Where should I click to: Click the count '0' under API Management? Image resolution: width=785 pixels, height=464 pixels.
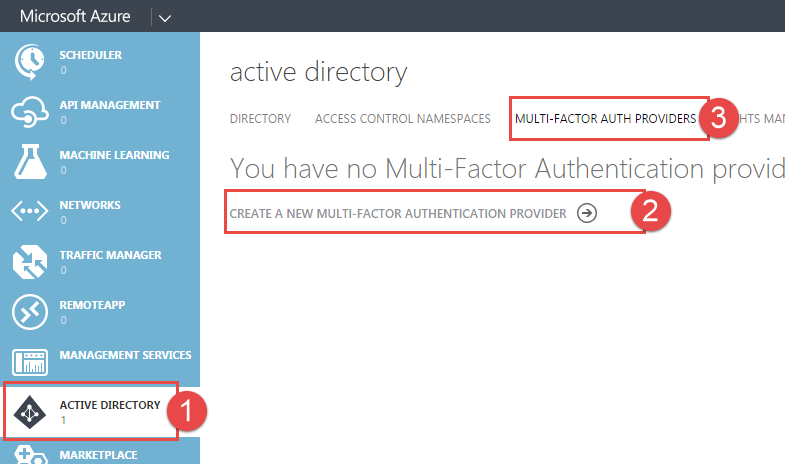64,120
